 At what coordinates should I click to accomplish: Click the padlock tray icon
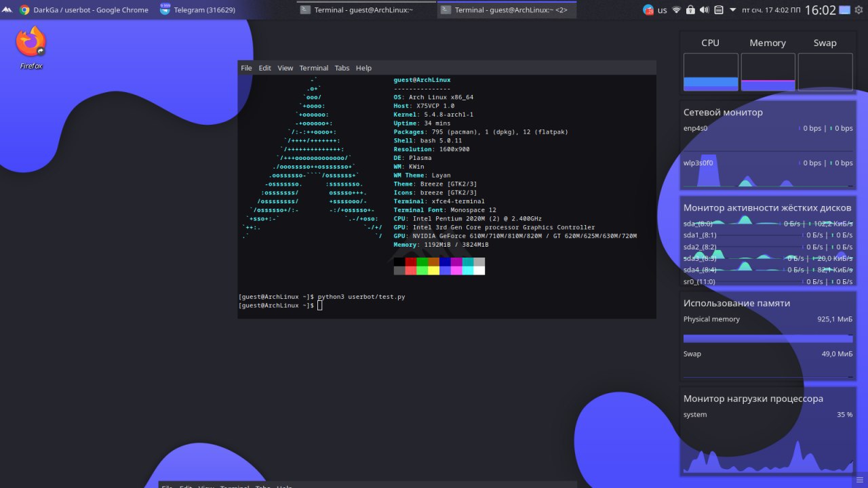coord(690,10)
